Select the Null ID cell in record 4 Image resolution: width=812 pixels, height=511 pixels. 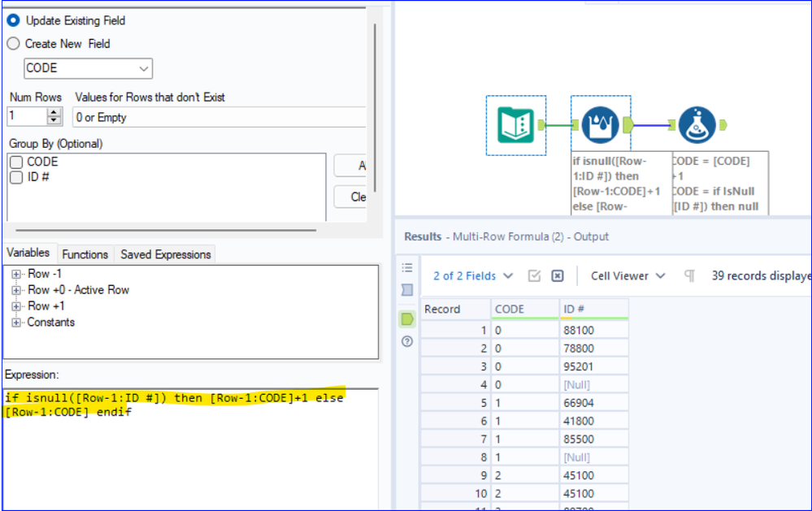(594, 385)
